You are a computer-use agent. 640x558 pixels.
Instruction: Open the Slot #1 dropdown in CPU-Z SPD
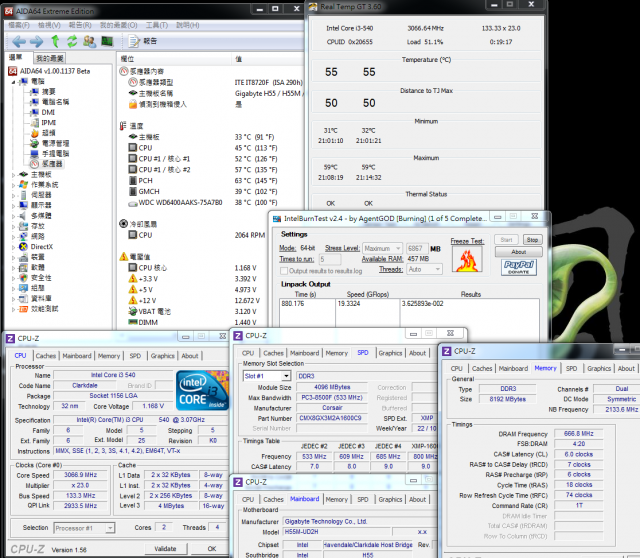pos(267,376)
